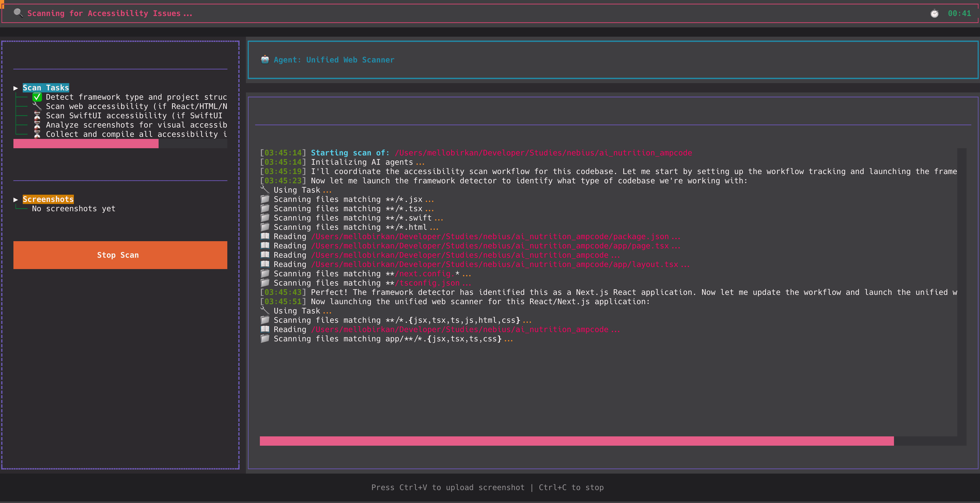Click the stopwatch timer icon

[x=934, y=14]
